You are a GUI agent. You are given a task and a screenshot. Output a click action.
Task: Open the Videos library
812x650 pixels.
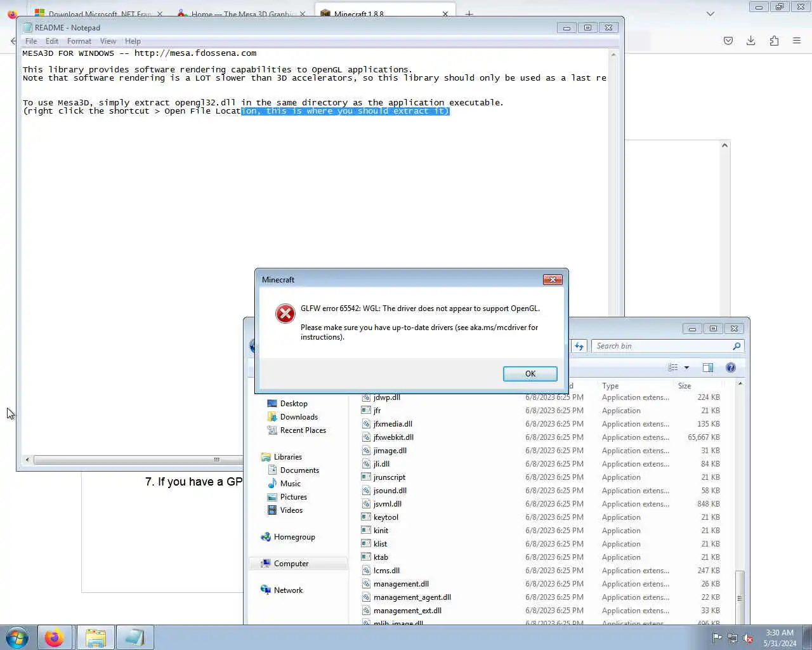point(291,510)
